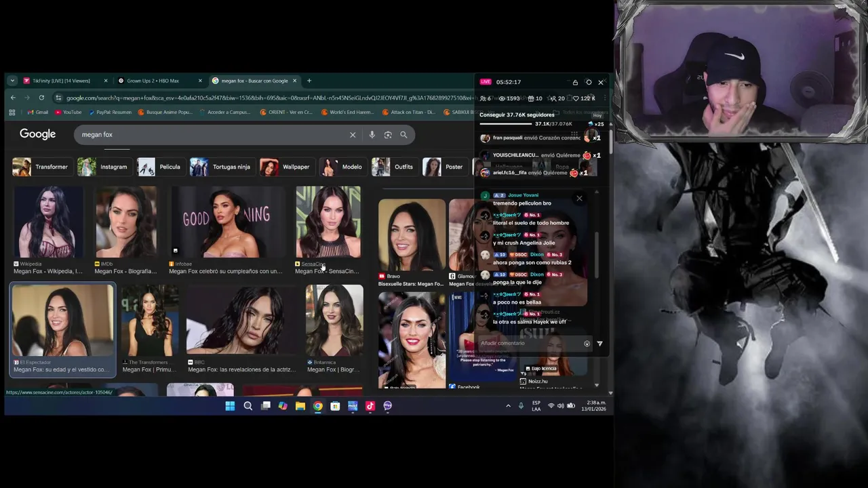Click the Google logo
The height and width of the screenshot is (488, 868).
tap(37, 134)
